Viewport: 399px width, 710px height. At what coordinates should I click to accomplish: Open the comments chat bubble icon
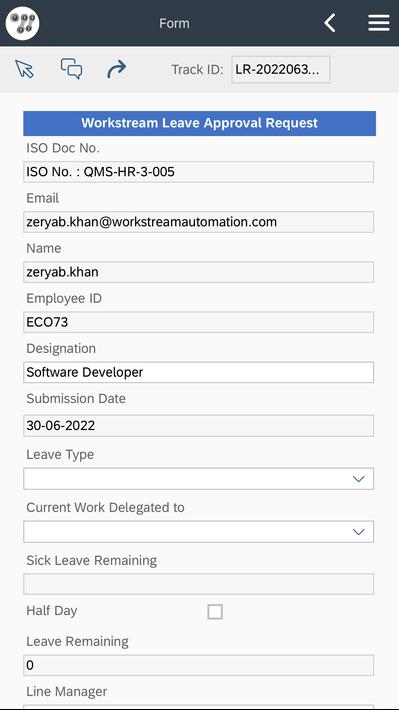(72, 69)
